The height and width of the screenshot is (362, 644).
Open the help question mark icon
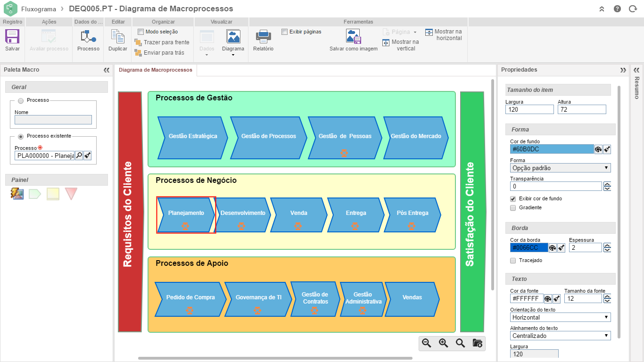click(617, 9)
